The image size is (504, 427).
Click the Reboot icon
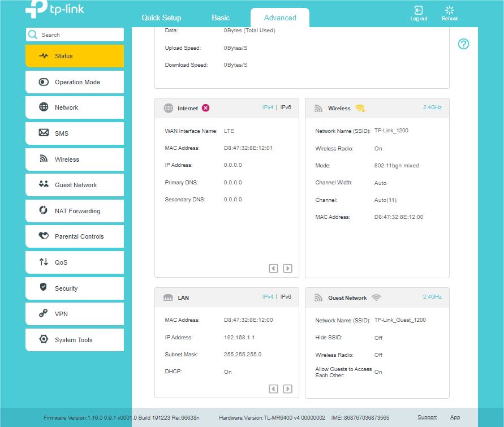click(450, 11)
